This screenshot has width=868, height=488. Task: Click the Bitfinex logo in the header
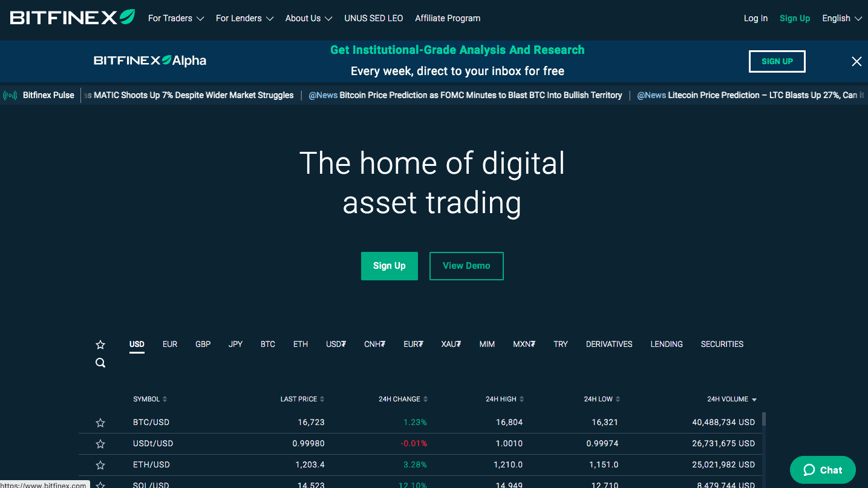coord(73,18)
